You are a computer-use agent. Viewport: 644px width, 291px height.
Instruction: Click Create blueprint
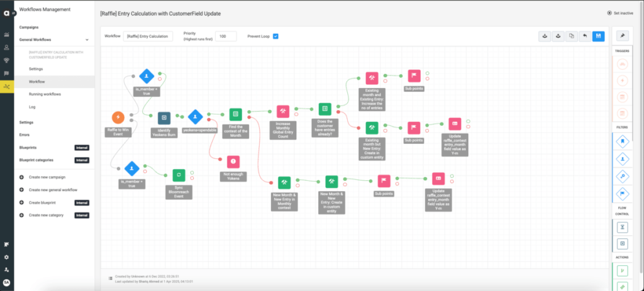pos(42,203)
